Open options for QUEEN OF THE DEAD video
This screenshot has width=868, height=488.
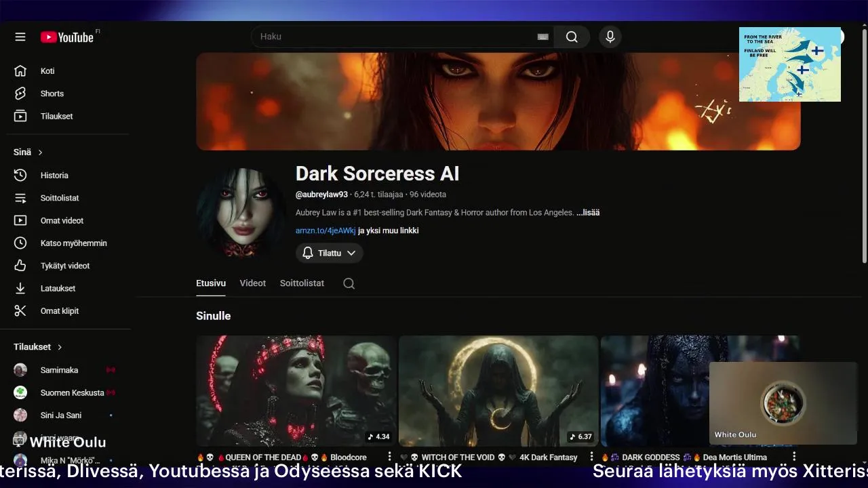pyautogui.click(x=389, y=457)
